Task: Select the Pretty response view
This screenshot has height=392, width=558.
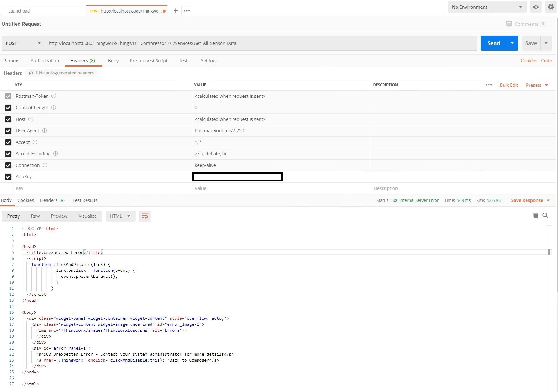Action: (13, 216)
